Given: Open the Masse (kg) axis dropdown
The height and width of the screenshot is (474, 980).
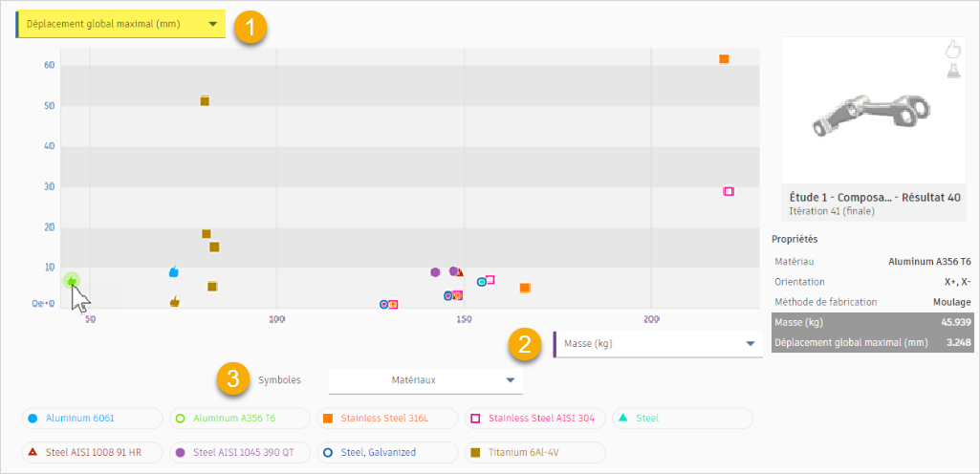Looking at the screenshot, I should coord(655,344).
